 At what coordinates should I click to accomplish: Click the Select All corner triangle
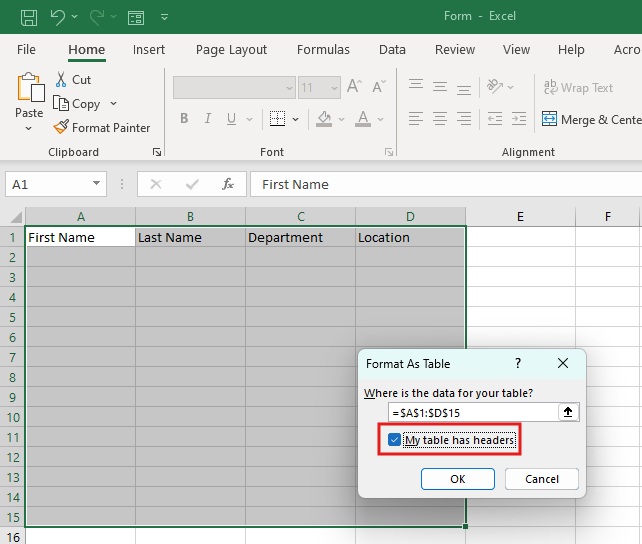coord(16,216)
